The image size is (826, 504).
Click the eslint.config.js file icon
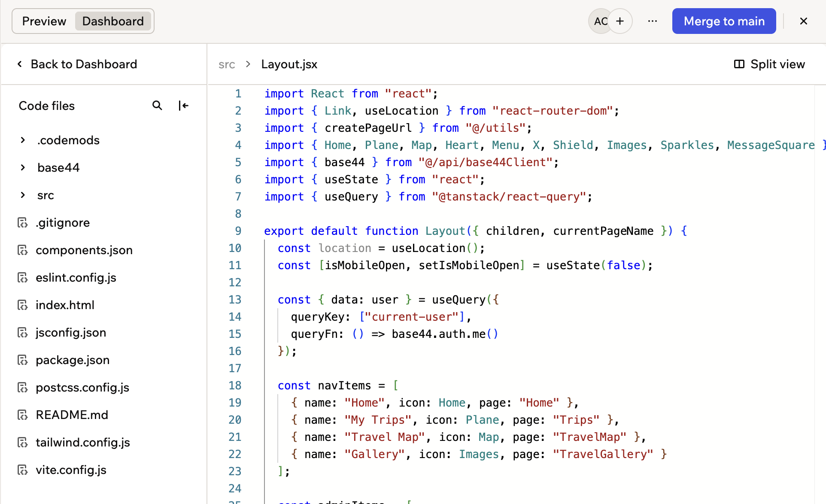[x=22, y=278]
